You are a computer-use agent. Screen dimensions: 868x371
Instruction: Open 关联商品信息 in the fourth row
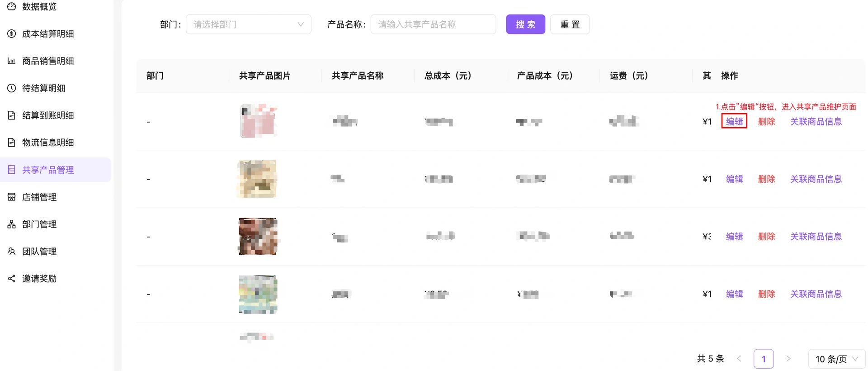click(816, 294)
